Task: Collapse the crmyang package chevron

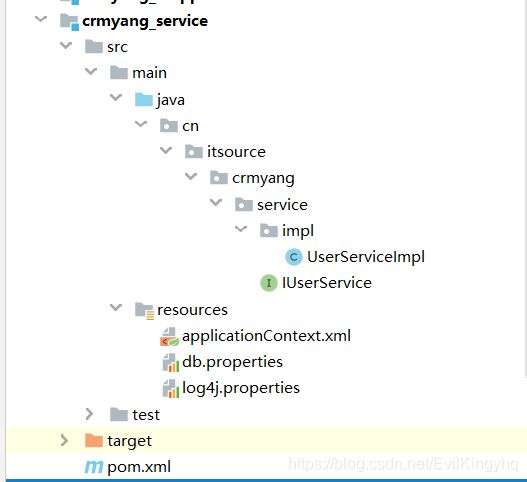Action: tap(191, 176)
